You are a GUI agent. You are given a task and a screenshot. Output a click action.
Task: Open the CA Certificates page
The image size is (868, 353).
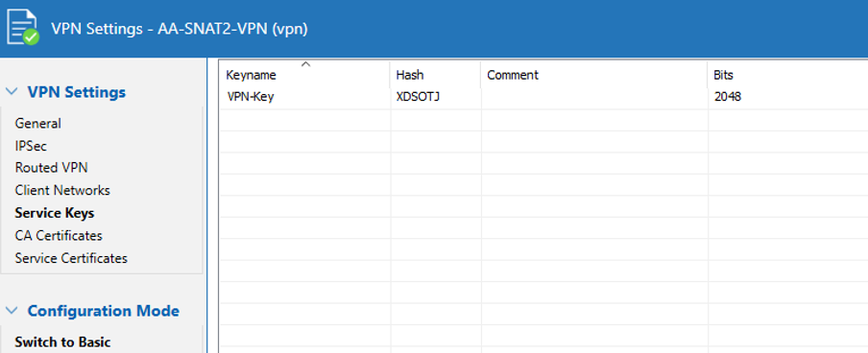(x=59, y=236)
